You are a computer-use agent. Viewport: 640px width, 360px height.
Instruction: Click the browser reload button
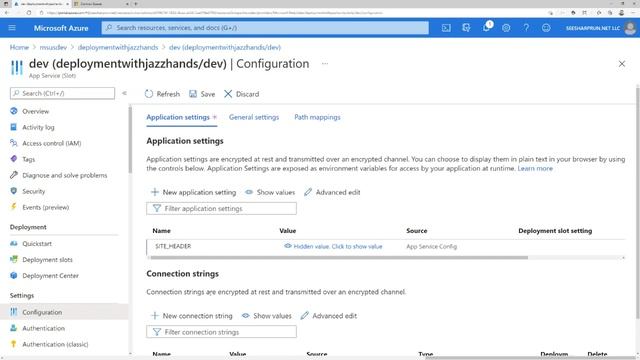(x=29, y=13)
